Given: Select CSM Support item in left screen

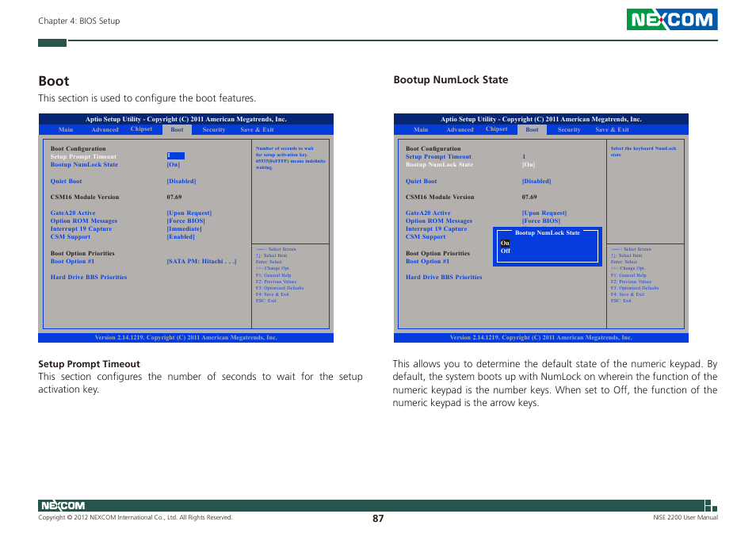Looking at the screenshot, I should tap(71, 237).
